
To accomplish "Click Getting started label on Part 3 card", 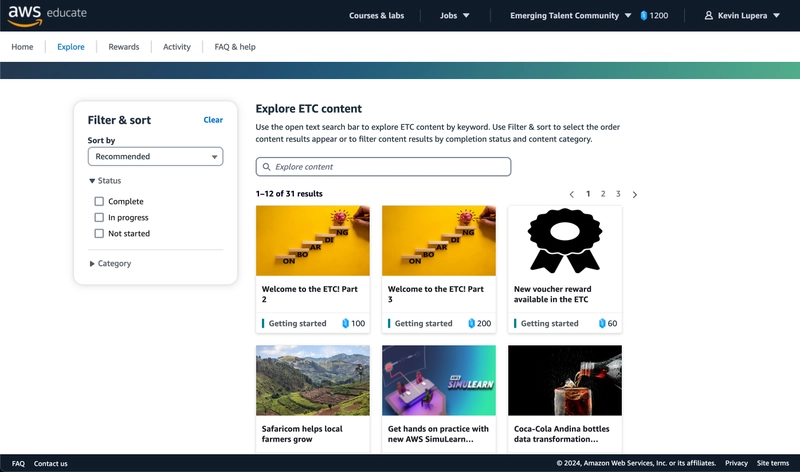I will (423, 324).
